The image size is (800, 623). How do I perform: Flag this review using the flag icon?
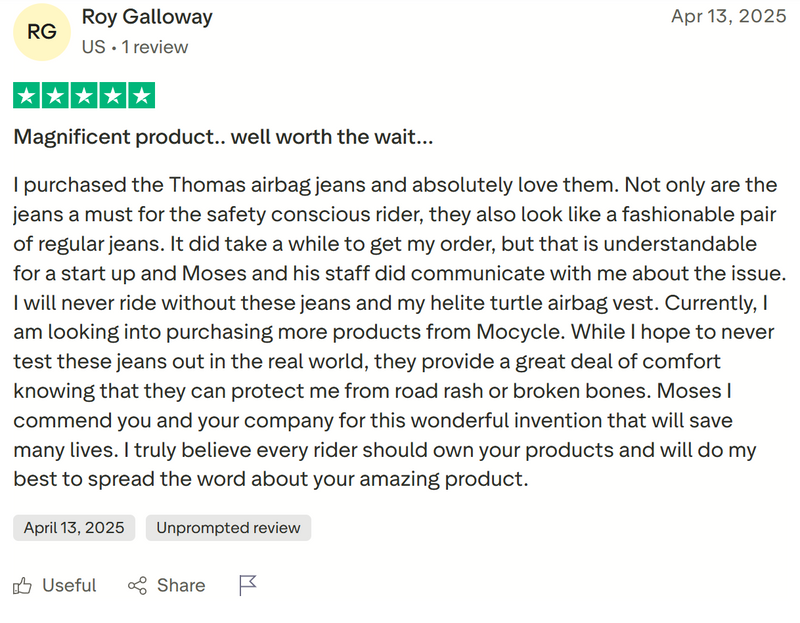(x=247, y=585)
